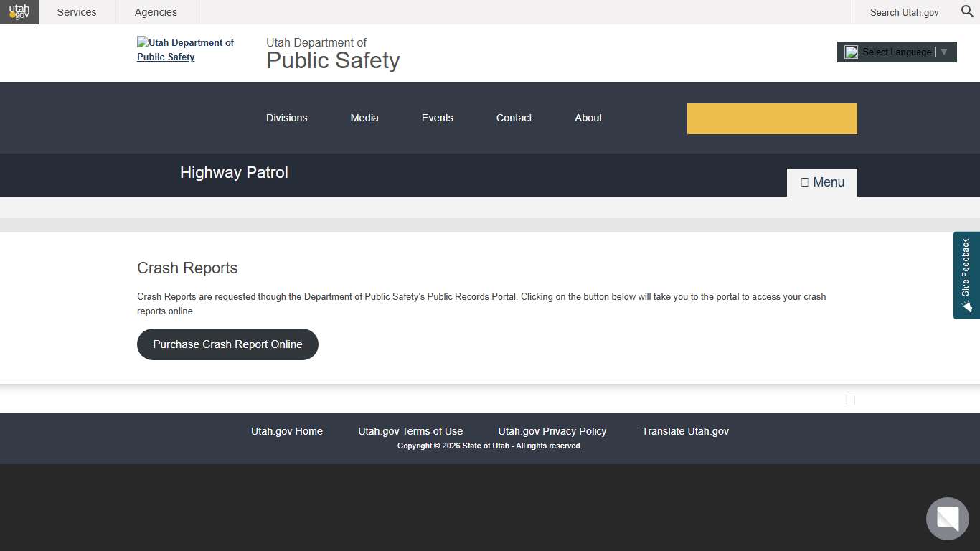Toggle the Highway Patrol Menu open

click(822, 182)
